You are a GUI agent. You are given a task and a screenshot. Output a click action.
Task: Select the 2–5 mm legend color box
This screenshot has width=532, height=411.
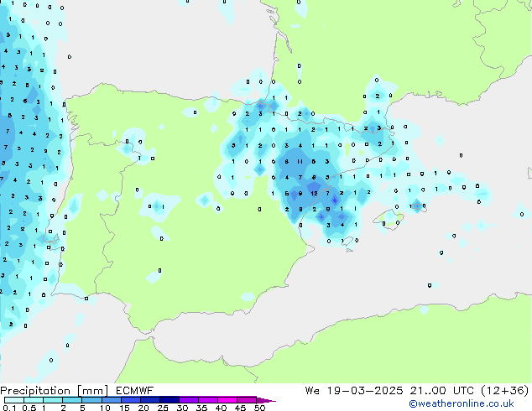tap(72, 400)
